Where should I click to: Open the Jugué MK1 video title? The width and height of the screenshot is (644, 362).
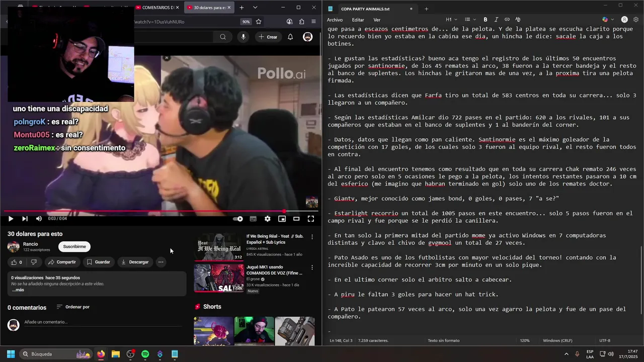tap(274, 270)
